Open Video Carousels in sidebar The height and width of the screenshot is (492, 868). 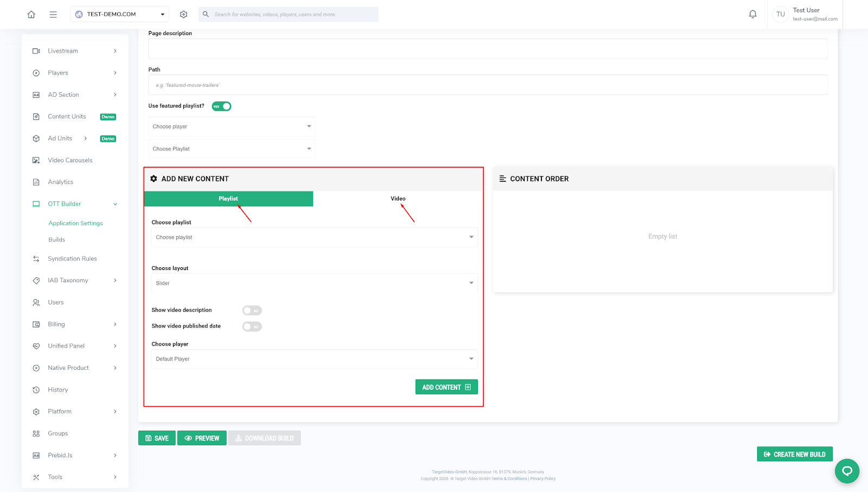pos(70,160)
